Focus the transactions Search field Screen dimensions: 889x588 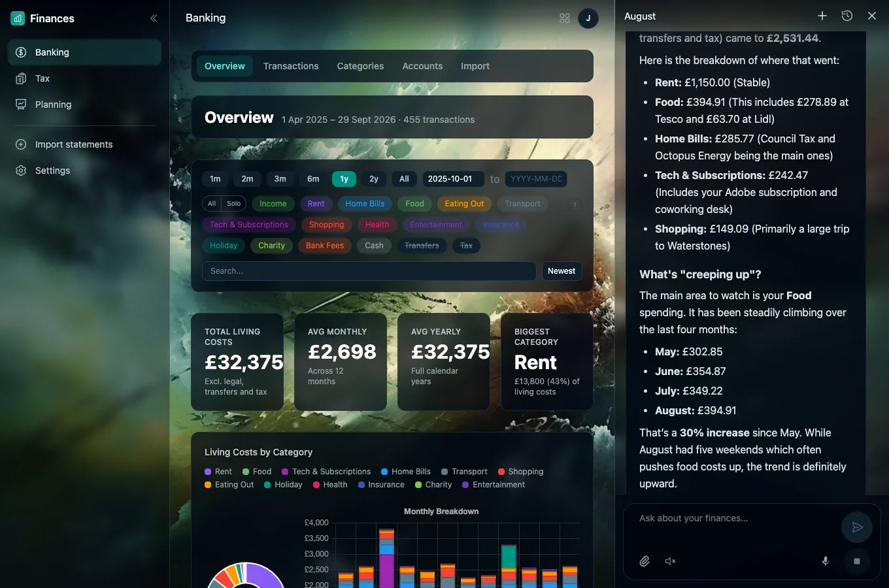tap(369, 271)
